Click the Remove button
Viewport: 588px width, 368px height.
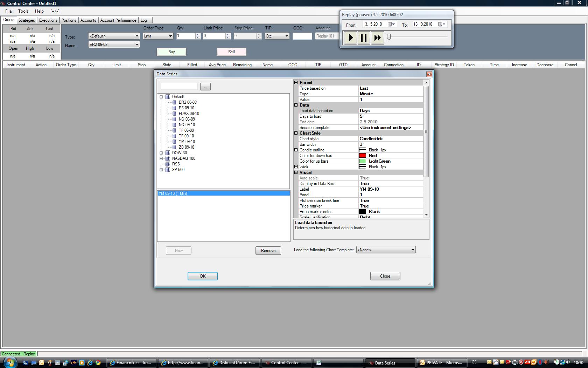coord(268,251)
